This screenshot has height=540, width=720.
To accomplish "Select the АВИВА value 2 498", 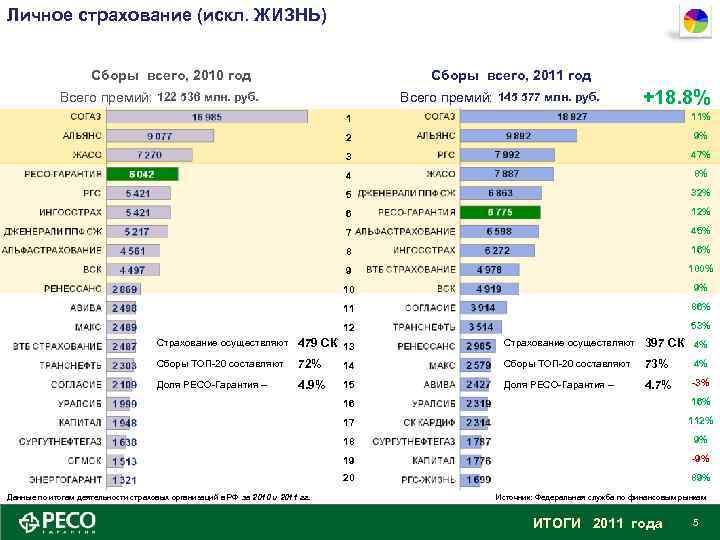I will [x=124, y=308].
